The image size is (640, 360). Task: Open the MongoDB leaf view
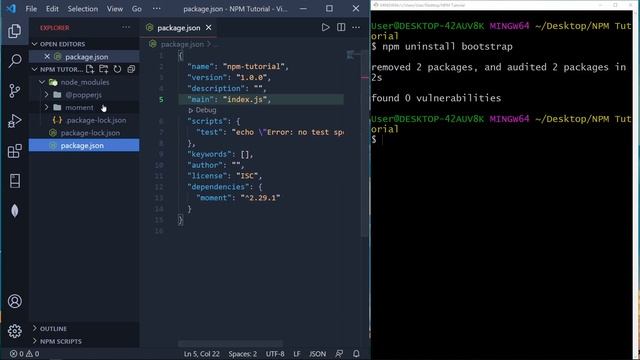click(15, 211)
